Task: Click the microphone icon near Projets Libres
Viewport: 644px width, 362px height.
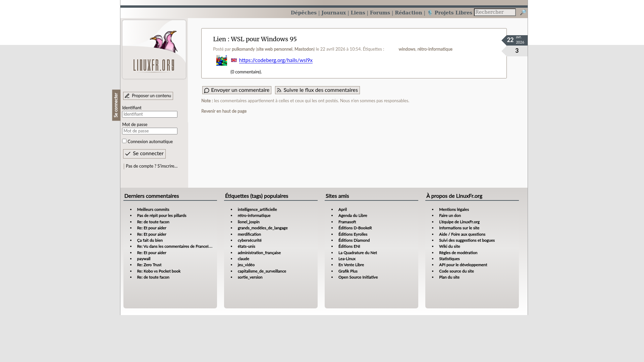Action: [x=430, y=13]
